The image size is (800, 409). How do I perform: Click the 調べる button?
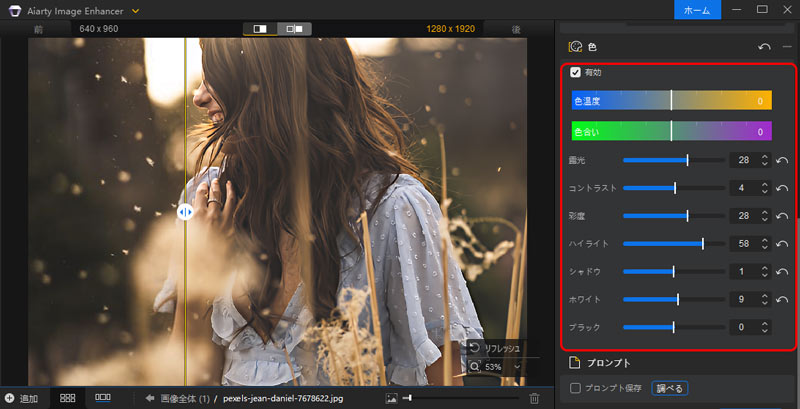[x=669, y=388]
